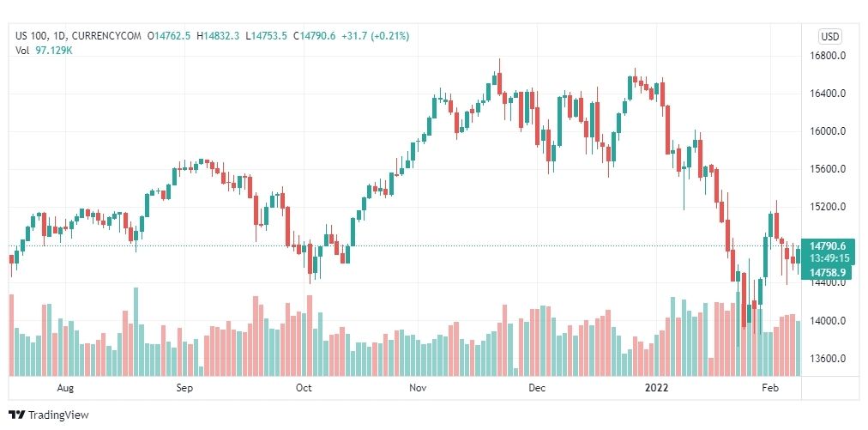Screen dimensions: 868x430
Task: Open the USD currency selector
Action: 829,37
